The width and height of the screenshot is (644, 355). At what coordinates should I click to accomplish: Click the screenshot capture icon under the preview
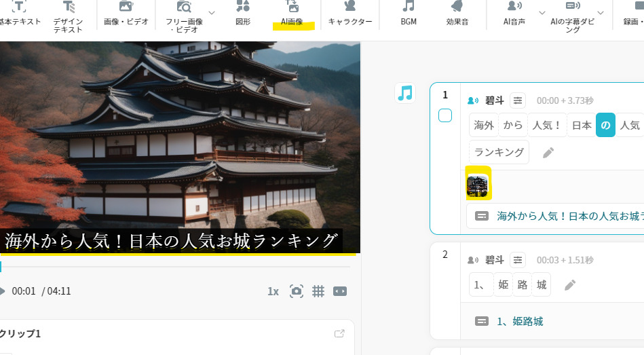[x=297, y=291]
